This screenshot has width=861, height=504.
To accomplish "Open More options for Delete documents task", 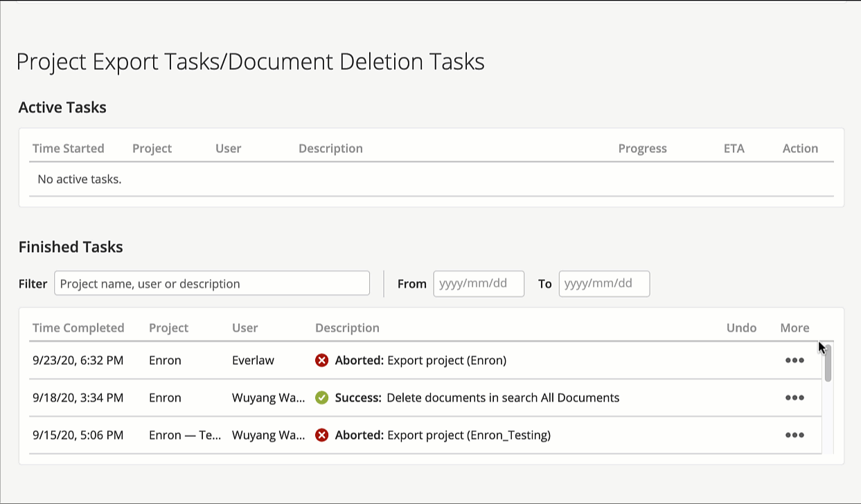I will 795,398.
